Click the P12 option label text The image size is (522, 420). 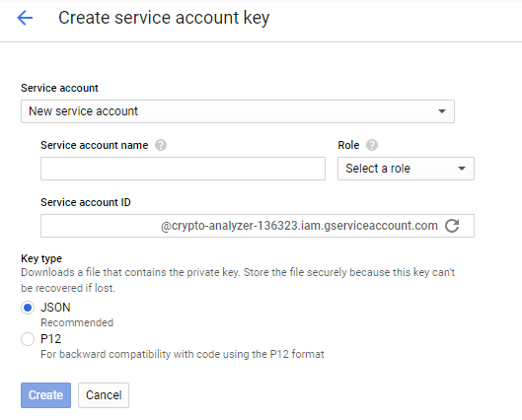pos(51,339)
